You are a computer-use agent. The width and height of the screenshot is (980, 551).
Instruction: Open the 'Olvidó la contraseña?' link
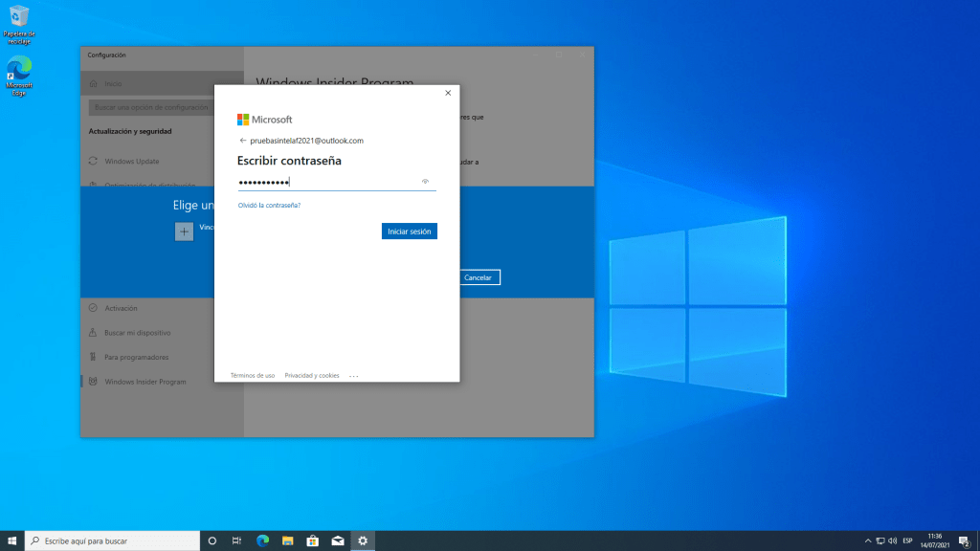(x=269, y=205)
